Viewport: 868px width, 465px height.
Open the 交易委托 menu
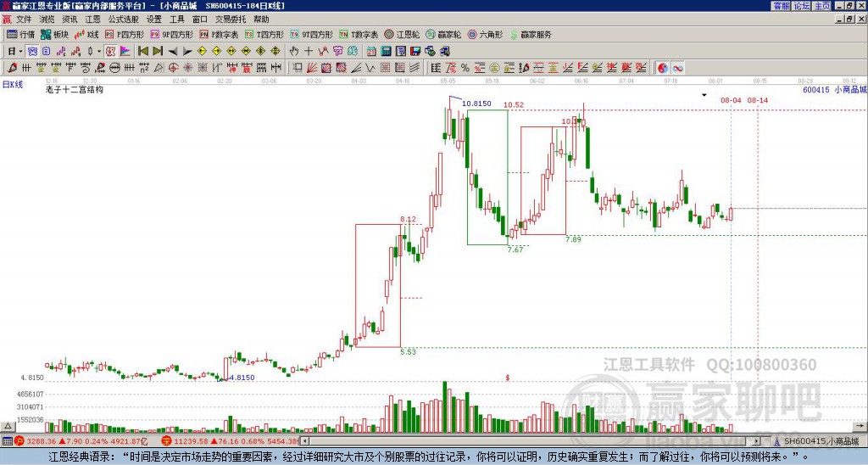(231, 20)
